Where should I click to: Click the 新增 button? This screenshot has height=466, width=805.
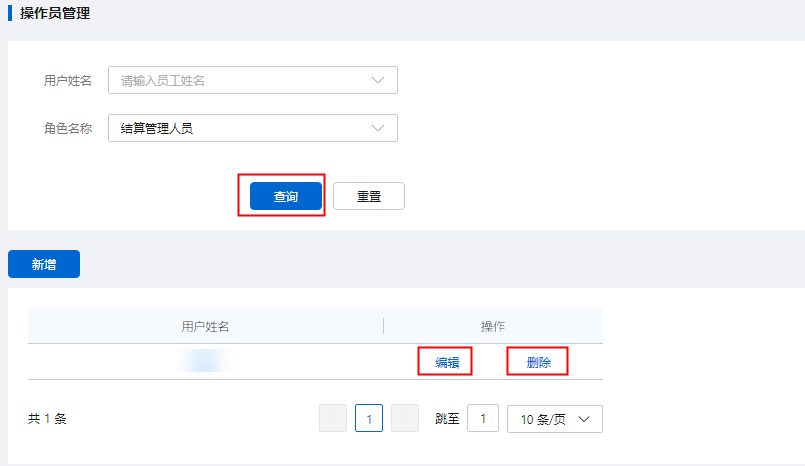point(44,264)
